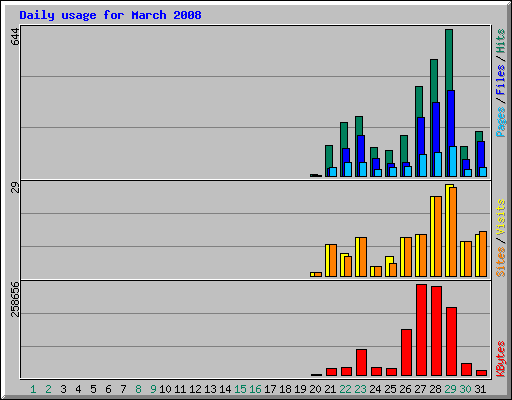Click day 2 on the date axis
Viewport: 512px width, 400px height.
(48, 389)
